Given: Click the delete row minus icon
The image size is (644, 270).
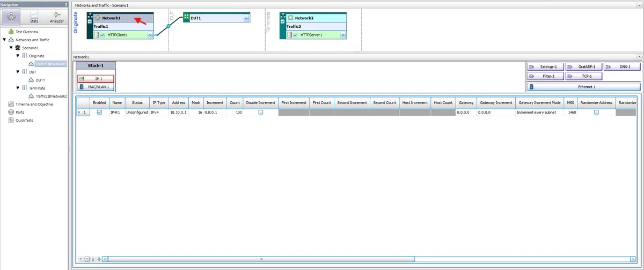Looking at the screenshot, I should click(x=87, y=259).
